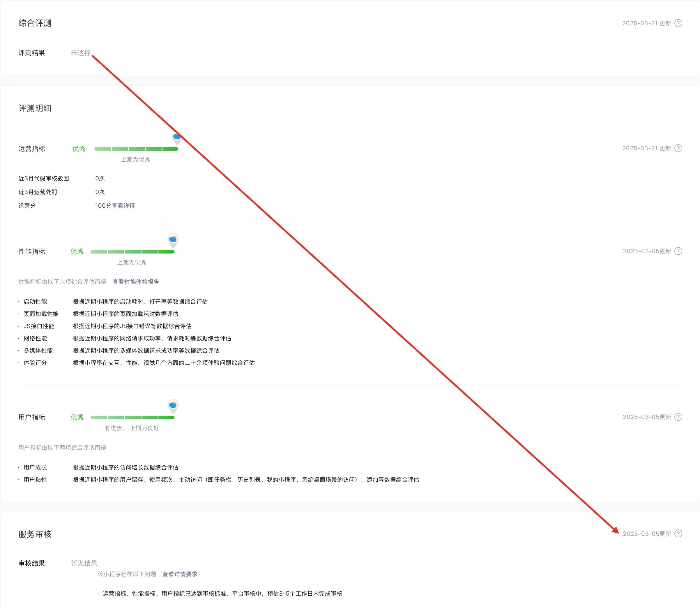This screenshot has height=609, width=700.
Task: Click the 启动性能 list item
Action: pyautogui.click(x=35, y=302)
